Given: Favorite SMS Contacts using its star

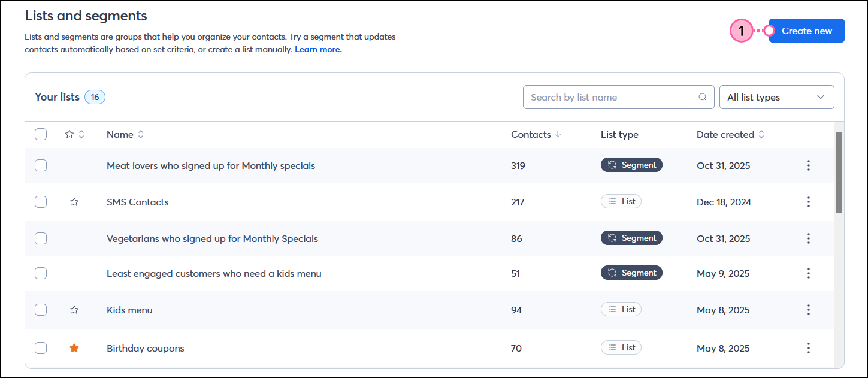Looking at the screenshot, I should [x=74, y=202].
